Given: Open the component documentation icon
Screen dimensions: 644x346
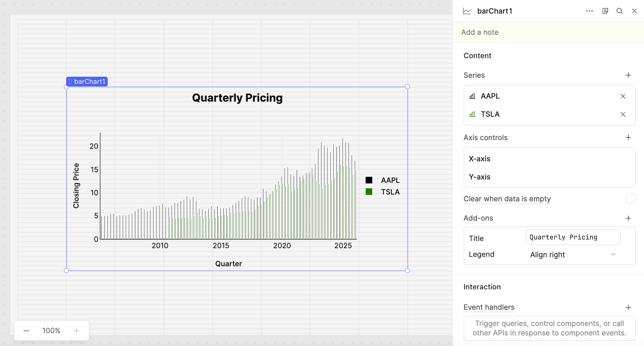Looking at the screenshot, I should (605, 11).
